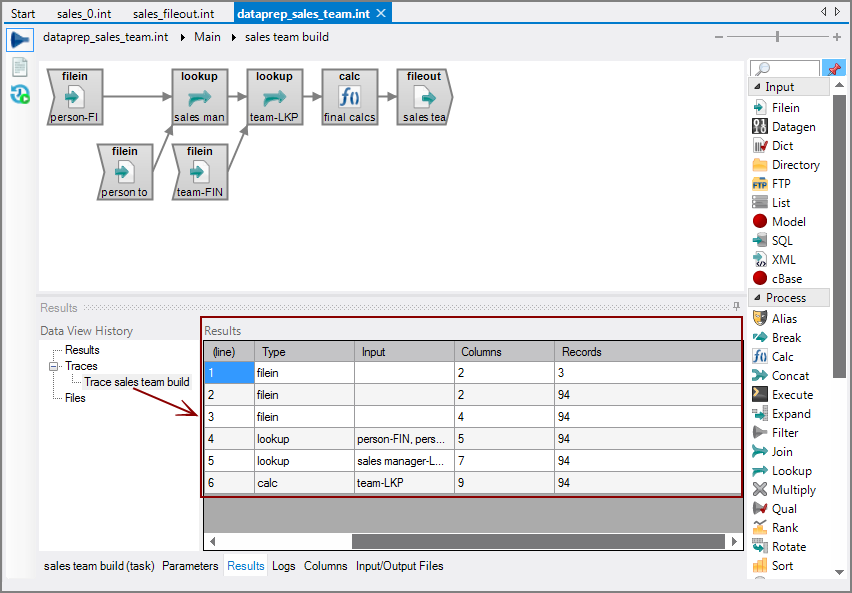Click the cBase input object
852x593 pixels.
click(x=785, y=279)
